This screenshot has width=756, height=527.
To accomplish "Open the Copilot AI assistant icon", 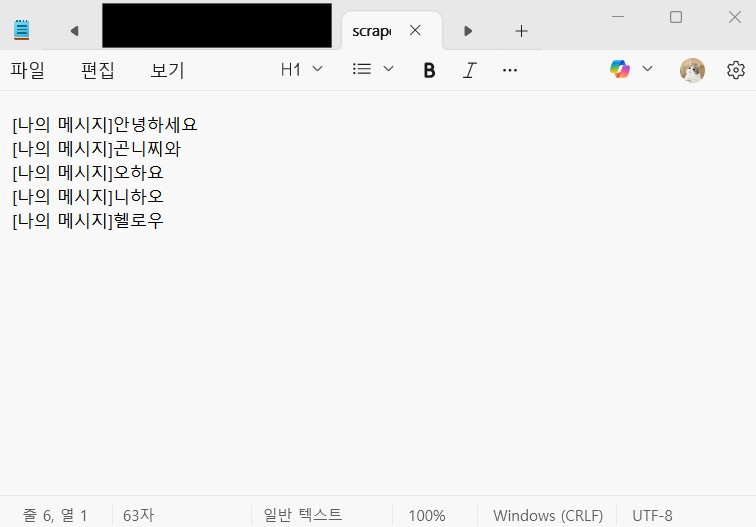I will (x=620, y=69).
